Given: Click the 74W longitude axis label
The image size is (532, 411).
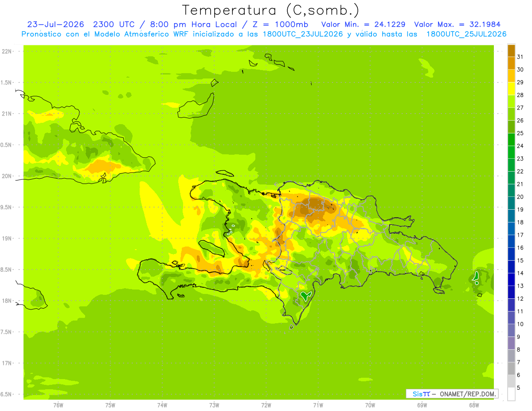Looking at the screenshot, I should coord(162,405).
